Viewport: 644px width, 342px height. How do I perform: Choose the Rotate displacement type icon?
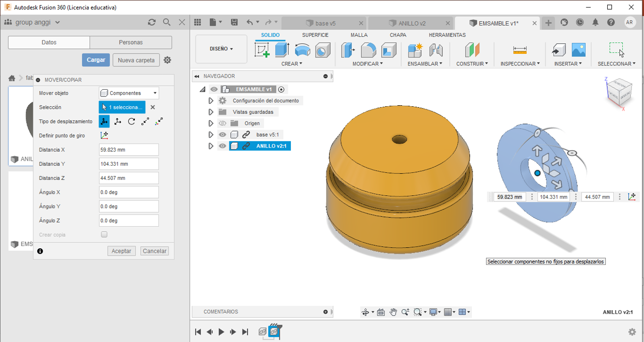point(131,121)
